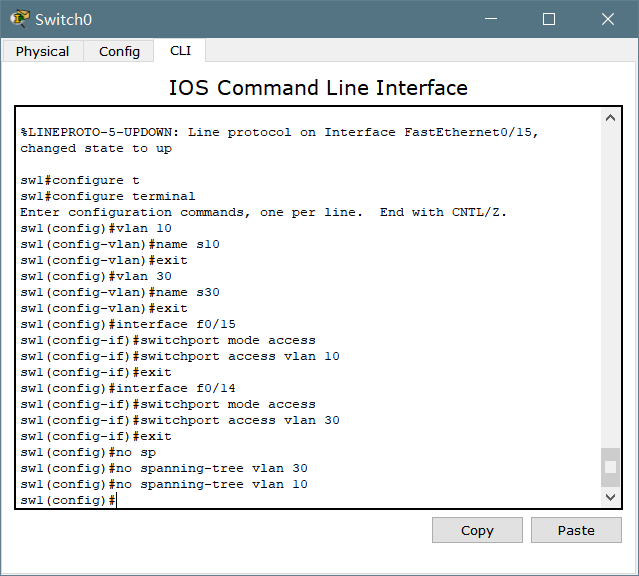Click the terminal scroll down arrow
The height and width of the screenshot is (576, 639).
point(610,496)
